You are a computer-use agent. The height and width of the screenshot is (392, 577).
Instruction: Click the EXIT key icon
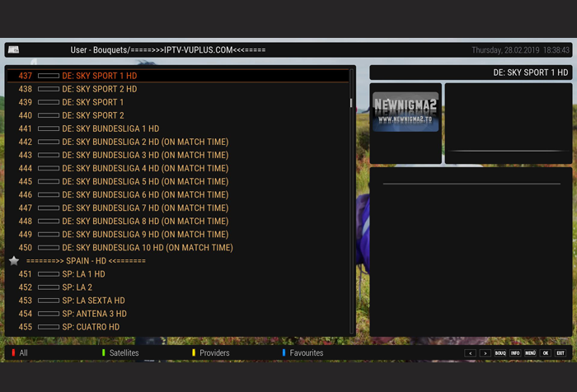pyautogui.click(x=561, y=353)
